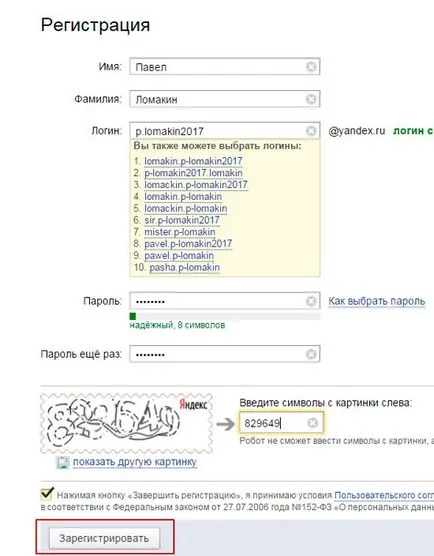Focus the Фамилия input containing Ломакин
Image resolution: width=434 pixels, height=556 pixels.
(225, 99)
